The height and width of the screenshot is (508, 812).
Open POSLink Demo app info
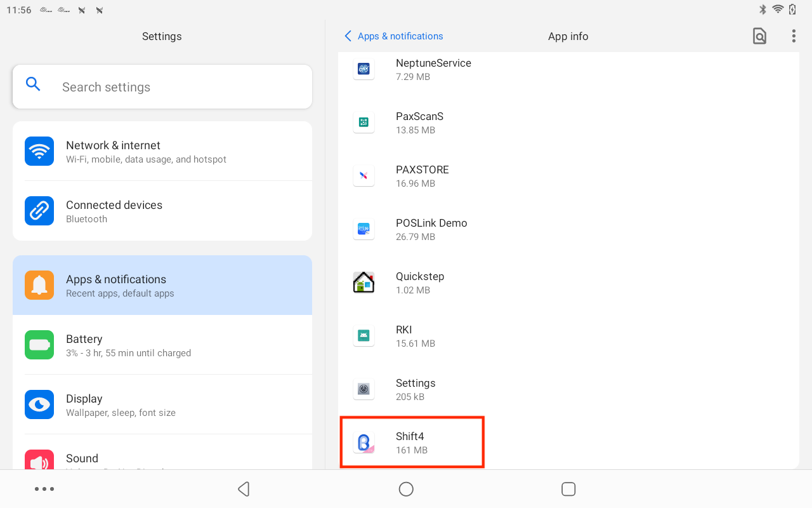pyautogui.click(x=568, y=229)
